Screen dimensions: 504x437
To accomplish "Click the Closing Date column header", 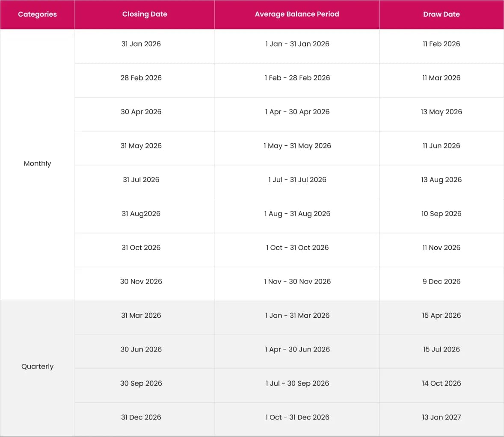I will (x=145, y=14).
